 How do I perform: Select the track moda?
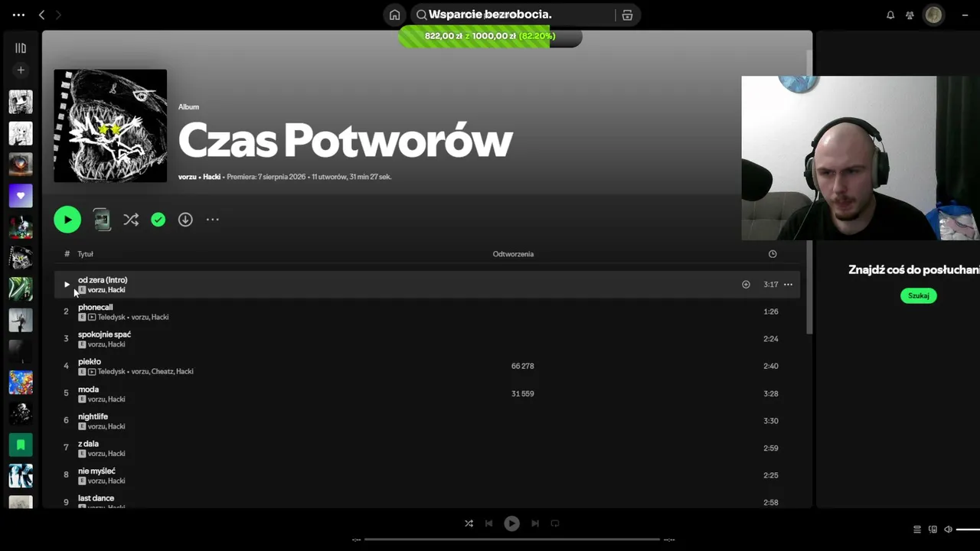(426, 393)
